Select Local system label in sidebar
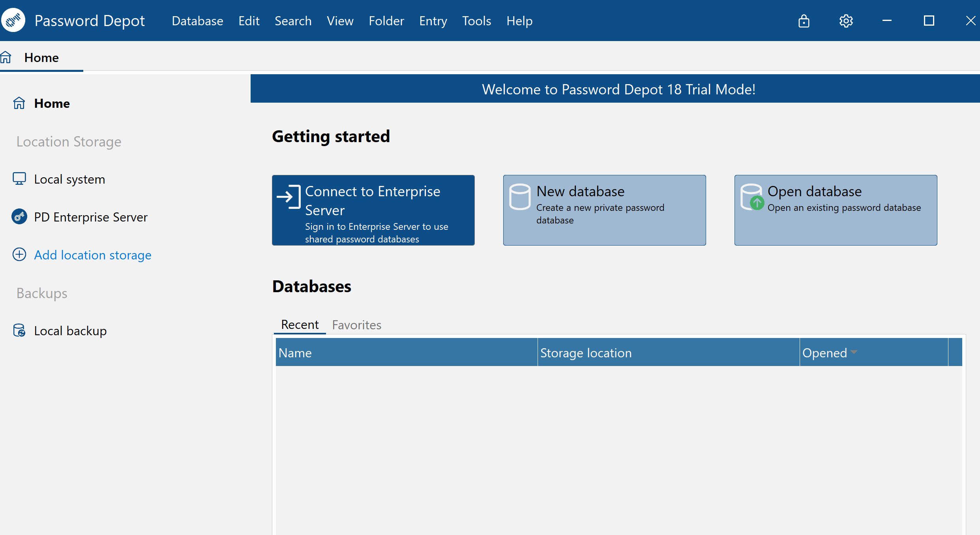 pyautogui.click(x=69, y=179)
